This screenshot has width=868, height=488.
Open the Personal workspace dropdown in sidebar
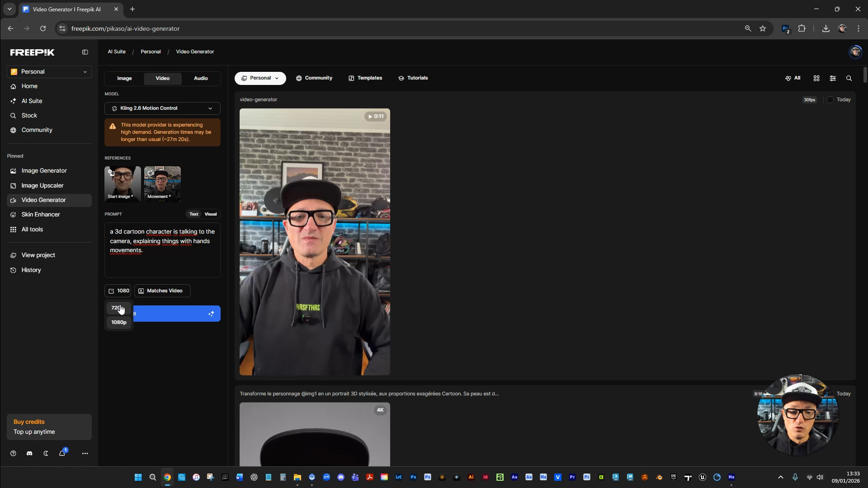click(x=49, y=72)
